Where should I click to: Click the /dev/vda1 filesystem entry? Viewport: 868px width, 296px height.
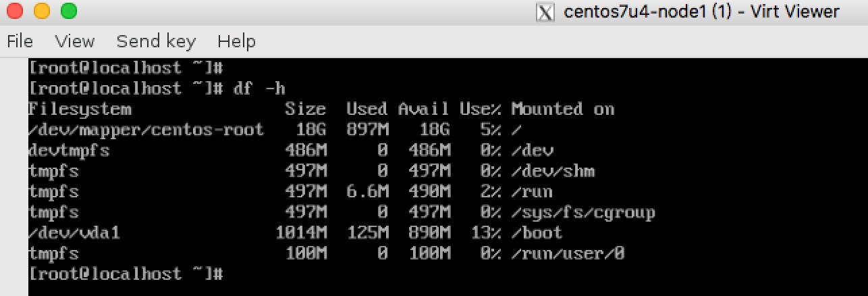(x=74, y=233)
